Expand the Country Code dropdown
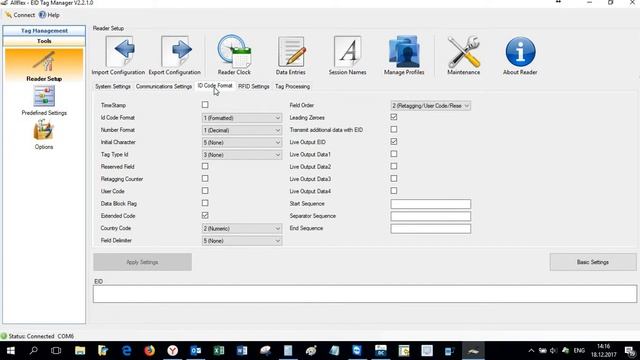The height and width of the screenshot is (360, 640). 242,229
